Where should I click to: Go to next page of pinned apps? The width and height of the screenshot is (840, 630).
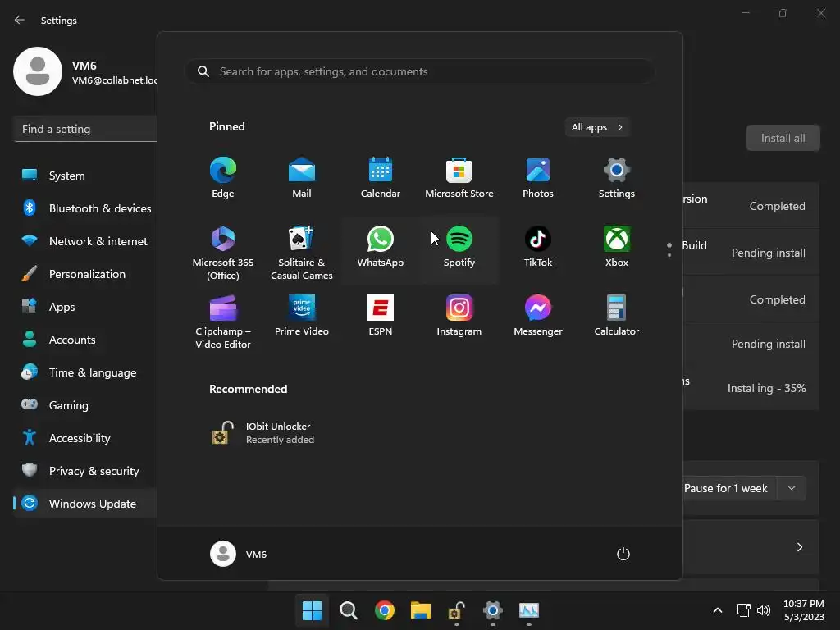click(669, 255)
